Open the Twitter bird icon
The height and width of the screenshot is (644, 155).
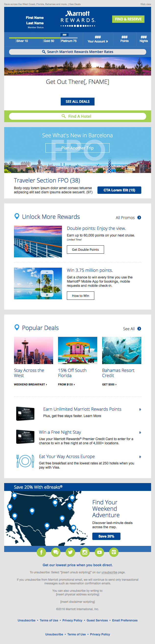point(70,552)
